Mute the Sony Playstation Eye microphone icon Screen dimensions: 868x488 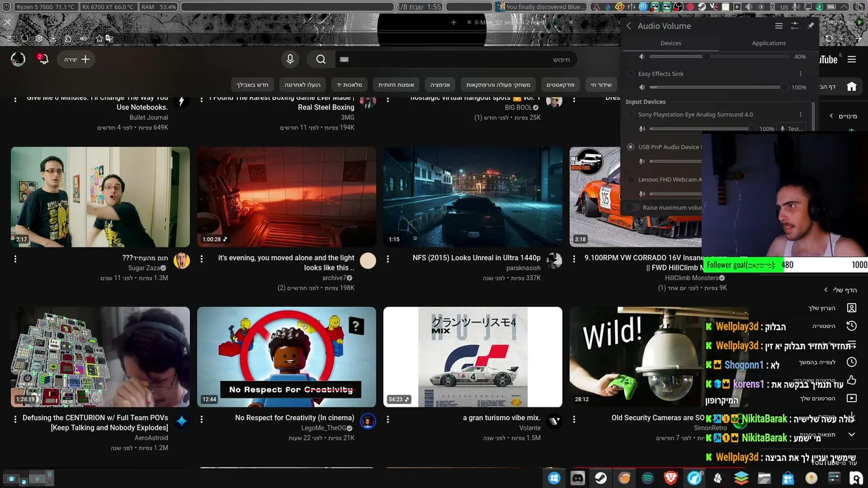642,129
